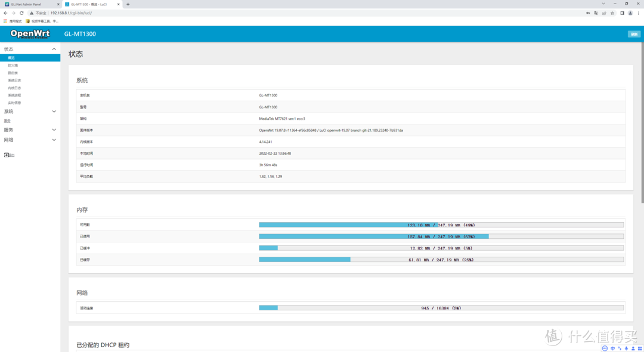Viewport: 644px width, 352px height.
Task: Expand the 网络 sidebar section
Action: tap(54, 140)
